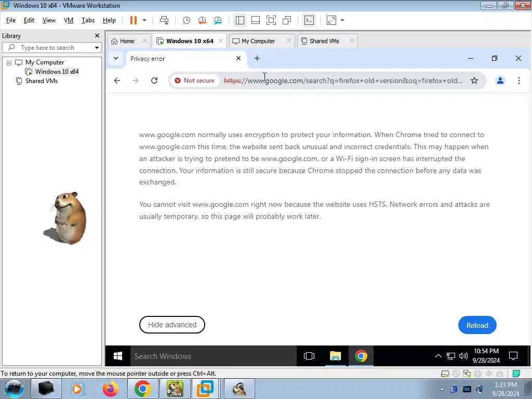532x399 pixels.
Task: Open the console view icon
Action: 309,20
